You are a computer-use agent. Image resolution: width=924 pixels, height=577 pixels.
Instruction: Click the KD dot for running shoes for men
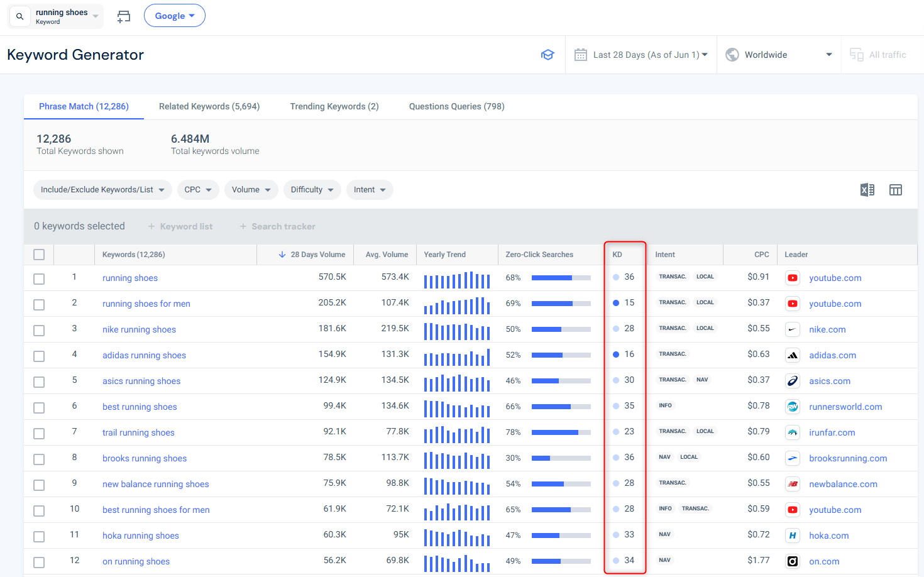616,303
